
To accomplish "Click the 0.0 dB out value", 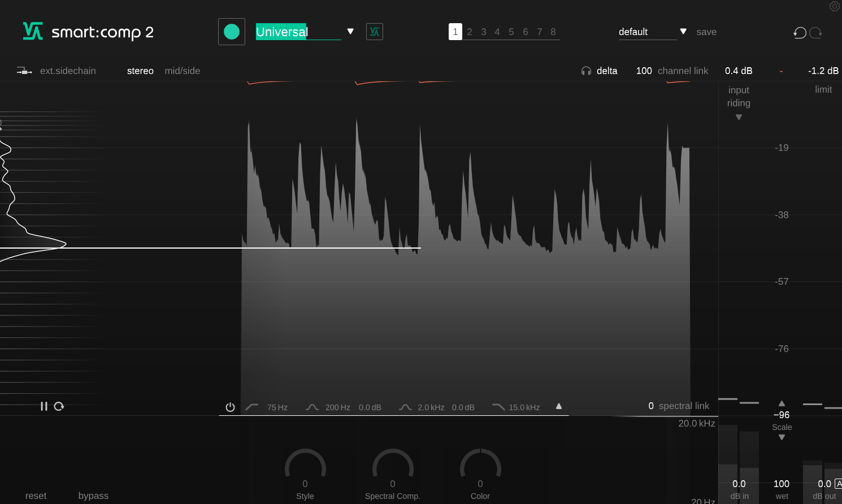I will [x=824, y=484].
